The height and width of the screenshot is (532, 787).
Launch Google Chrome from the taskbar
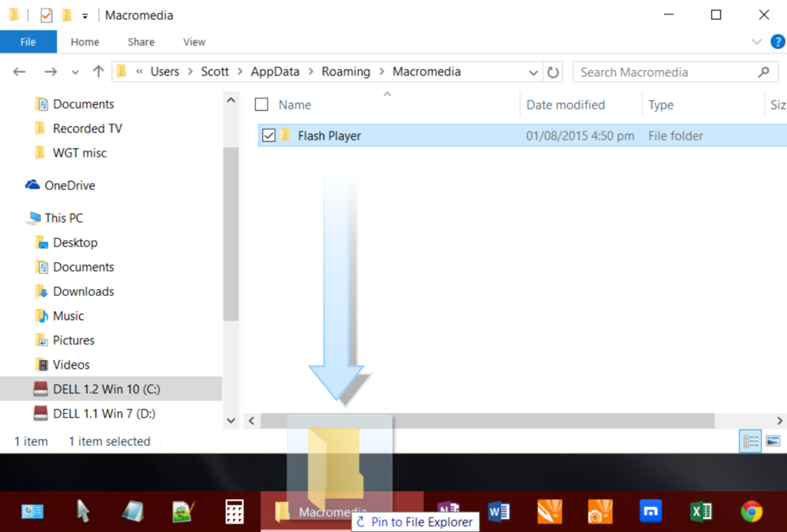[752, 512]
